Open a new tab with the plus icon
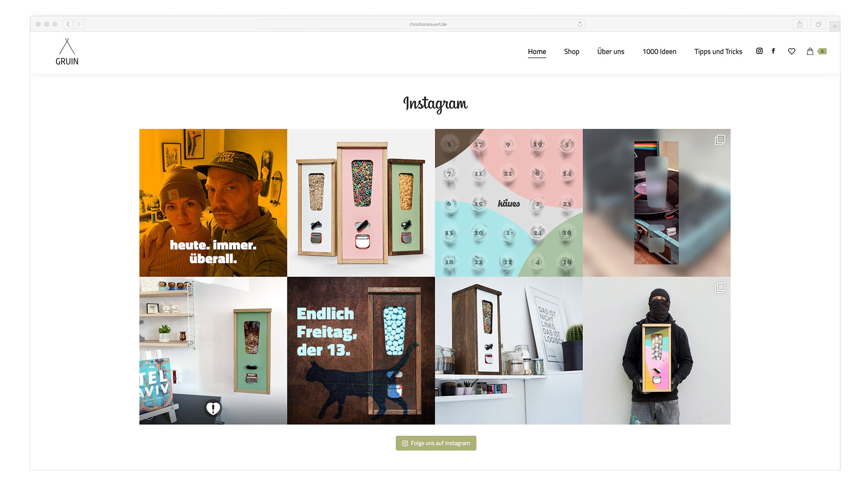 (x=835, y=27)
